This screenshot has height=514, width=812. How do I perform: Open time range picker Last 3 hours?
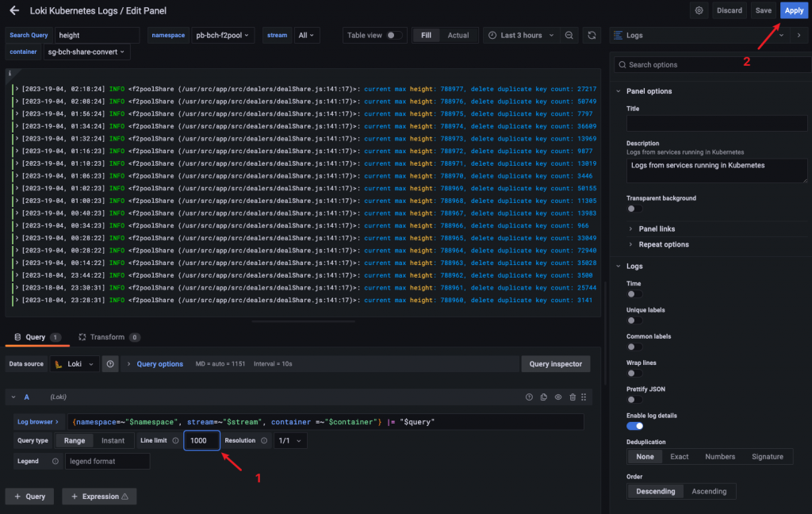(x=521, y=35)
